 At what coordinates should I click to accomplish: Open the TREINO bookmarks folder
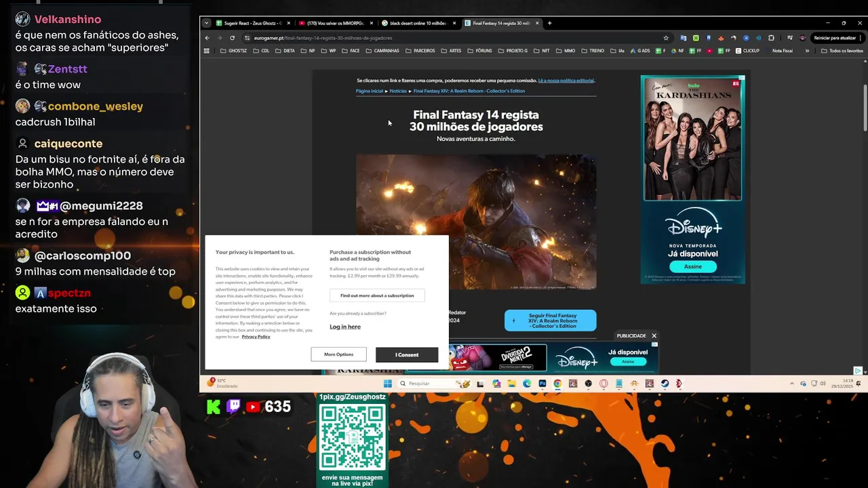coord(593,51)
